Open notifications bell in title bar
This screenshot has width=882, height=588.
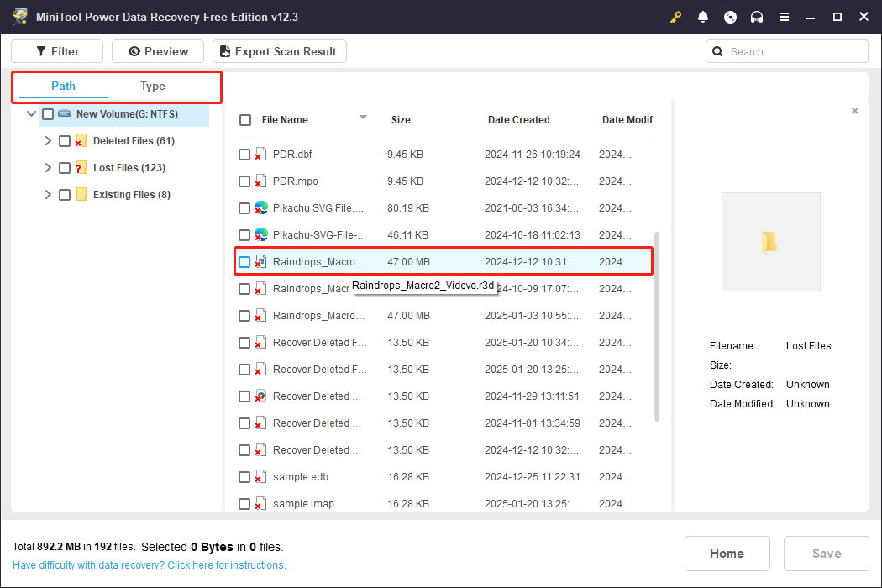click(x=703, y=17)
